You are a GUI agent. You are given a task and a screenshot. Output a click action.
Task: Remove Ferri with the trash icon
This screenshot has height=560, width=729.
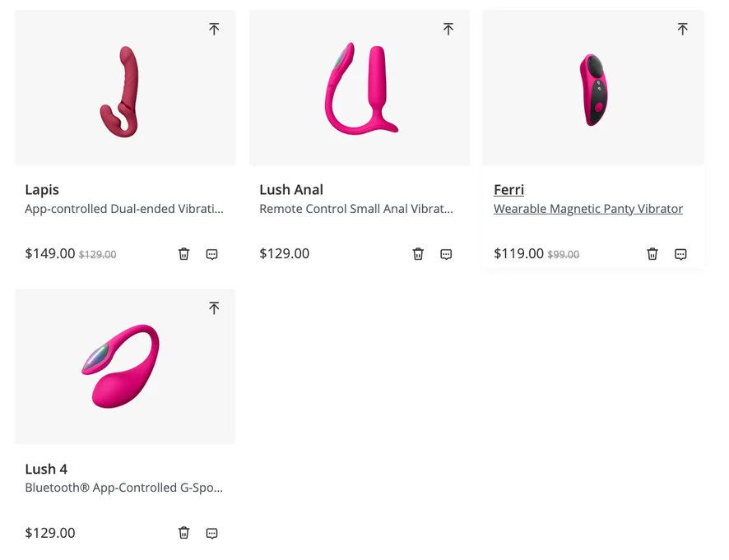click(652, 254)
